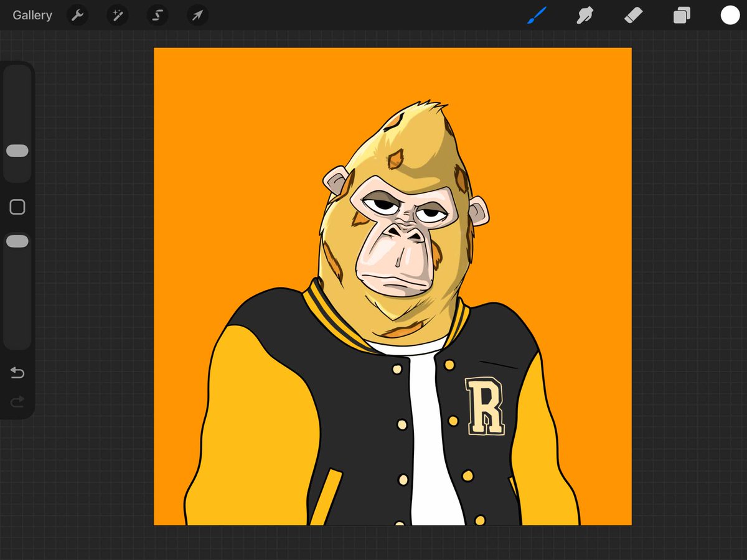Image resolution: width=747 pixels, height=560 pixels.
Task: Undo the last action
Action: tap(17, 373)
